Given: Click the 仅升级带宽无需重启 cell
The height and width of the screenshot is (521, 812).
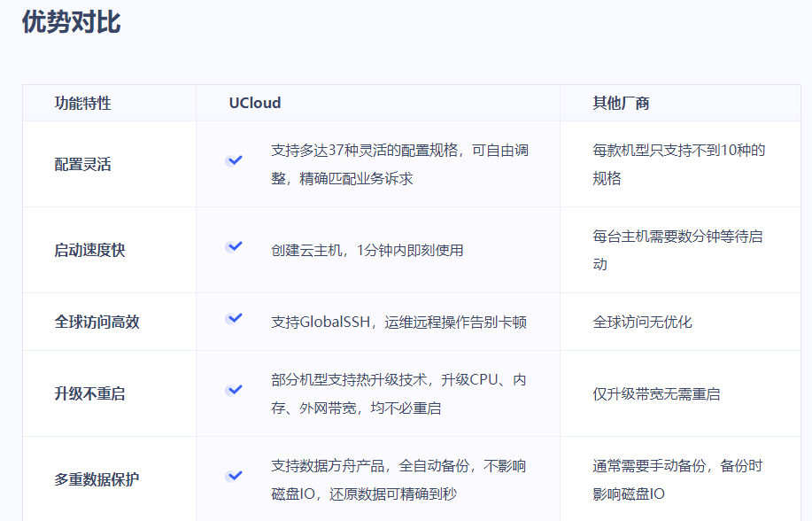Looking at the screenshot, I should pos(656,394).
